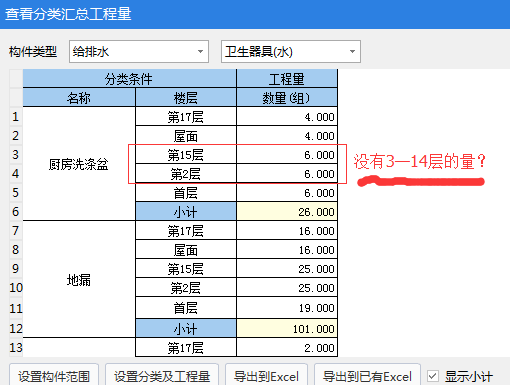The image size is (510, 387).
Task: Select row 9 第15层 floor cell
Action: (186, 269)
